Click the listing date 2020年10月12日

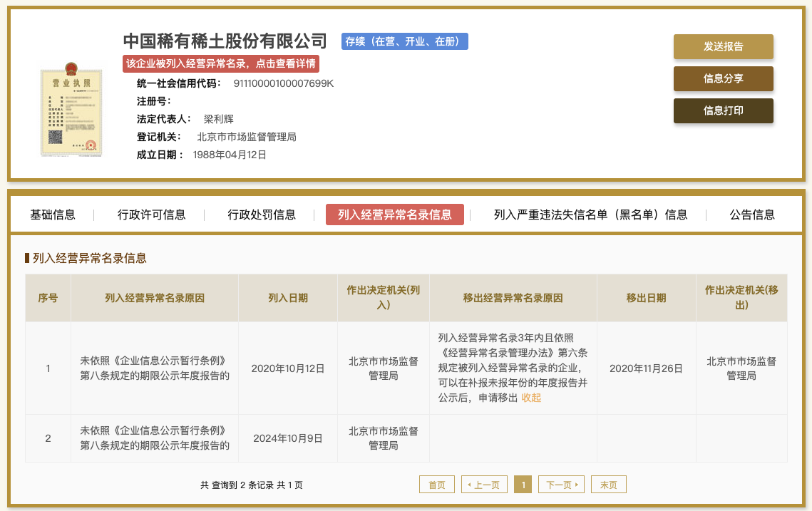[x=288, y=368]
